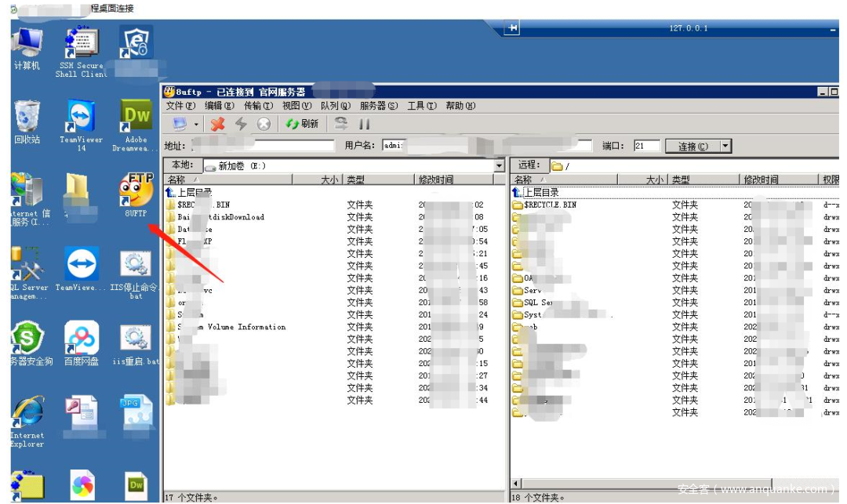847x504 pixels.
Task: Sort remote list by 修改时间 column header
Action: point(779,179)
